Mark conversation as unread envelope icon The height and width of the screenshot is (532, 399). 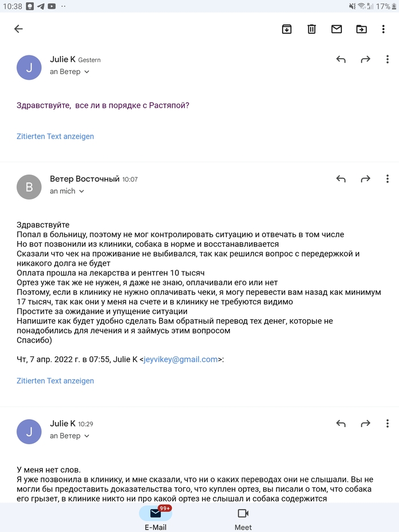coord(336,29)
